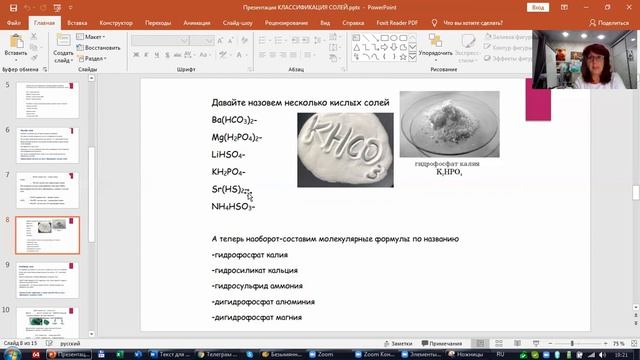Select slide 9 thumbnail
The image size is (640, 360).
coord(47,280)
